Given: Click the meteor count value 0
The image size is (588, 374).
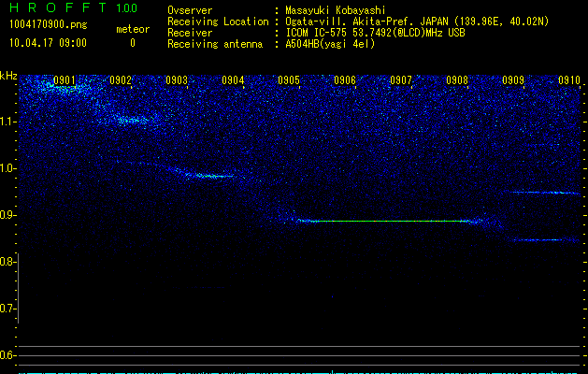Looking at the screenshot, I should click(x=133, y=43).
